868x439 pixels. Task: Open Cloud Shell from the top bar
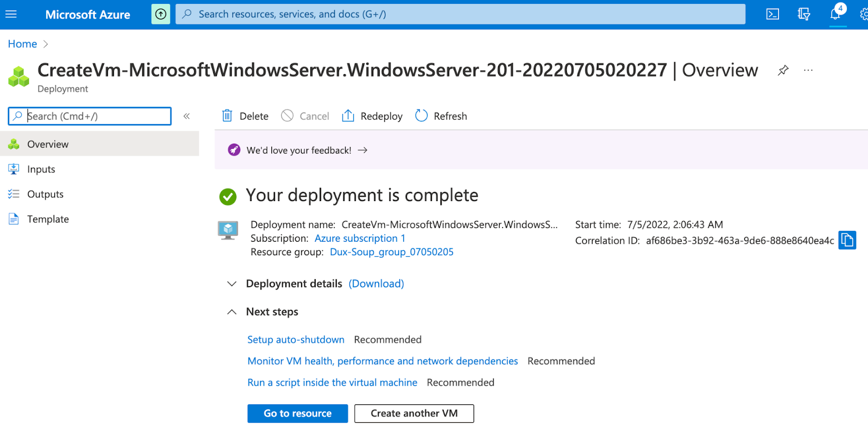click(773, 14)
